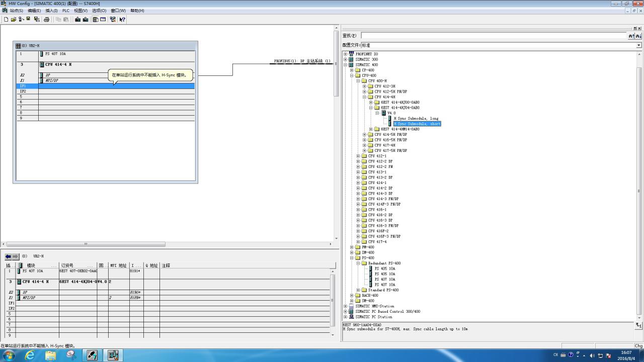Click the Upload to PG icon
The height and width of the screenshot is (362, 644).
click(x=86, y=20)
